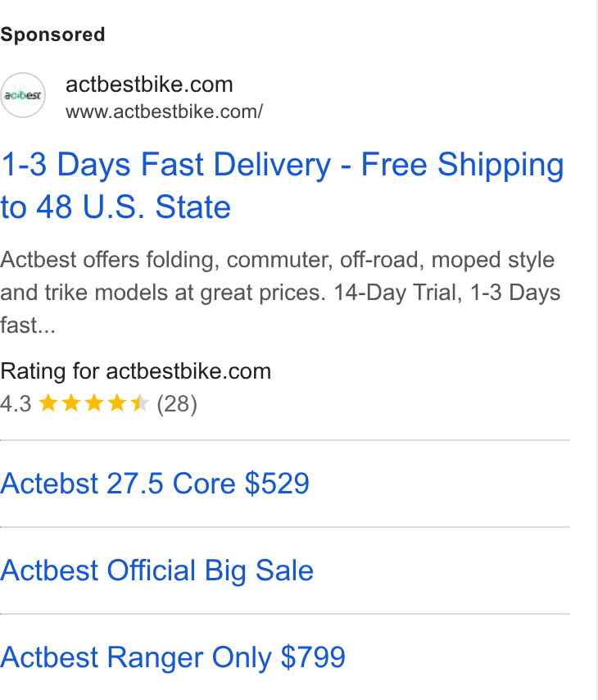Open the '1-3 Days Fast Delivery' ad headline

[x=283, y=164]
